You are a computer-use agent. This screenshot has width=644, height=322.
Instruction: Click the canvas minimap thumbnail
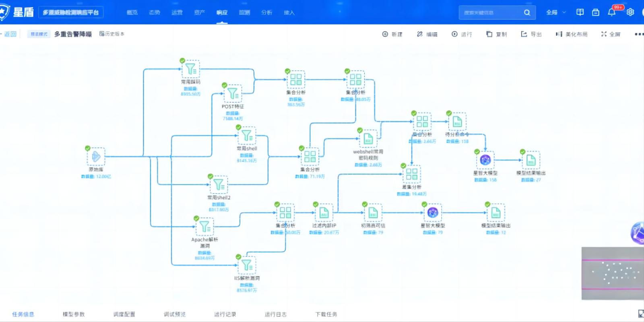click(612, 273)
